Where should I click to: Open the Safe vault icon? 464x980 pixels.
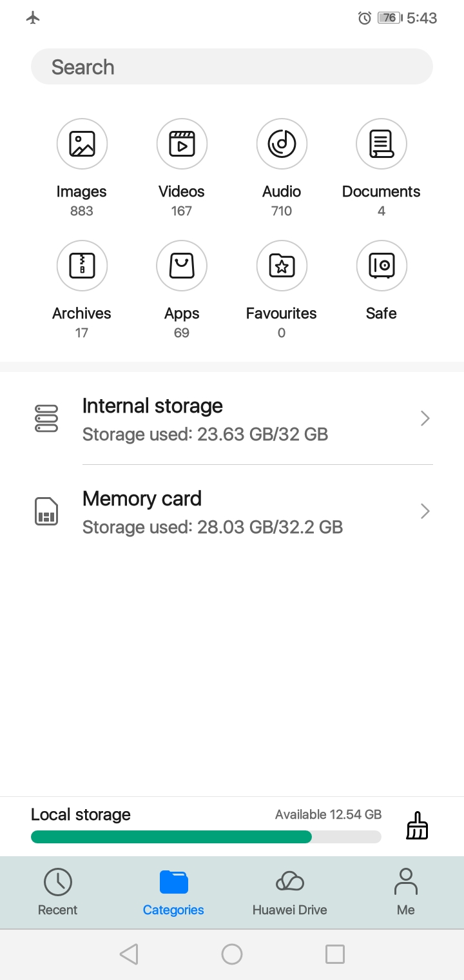[382, 266]
